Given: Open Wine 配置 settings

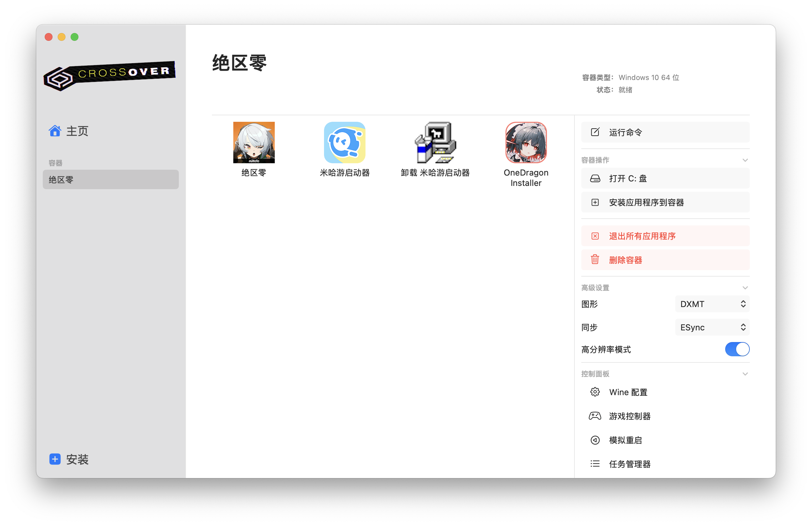Looking at the screenshot, I should [628, 392].
